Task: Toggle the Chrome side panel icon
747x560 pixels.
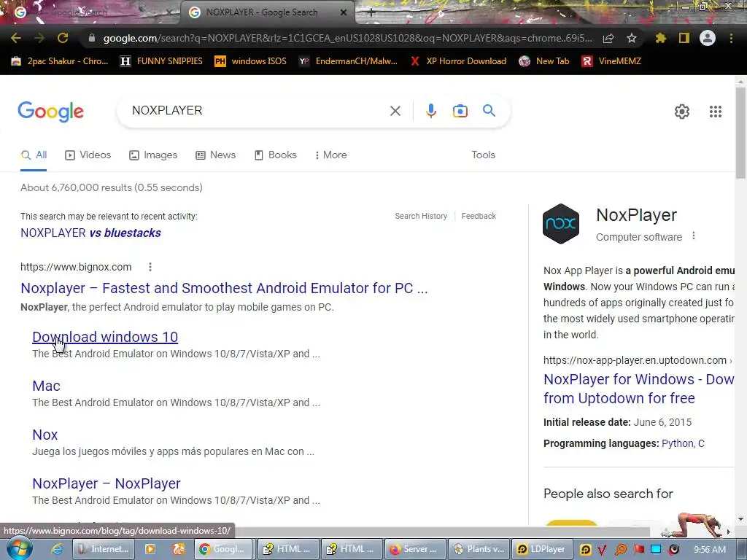Action: click(x=684, y=38)
